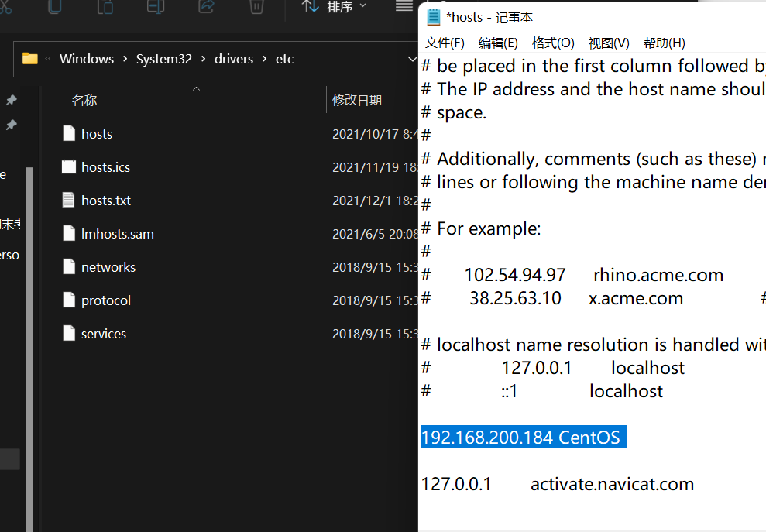Click the Notepad icon in the title bar
The height and width of the screenshot is (532, 766).
click(x=431, y=16)
